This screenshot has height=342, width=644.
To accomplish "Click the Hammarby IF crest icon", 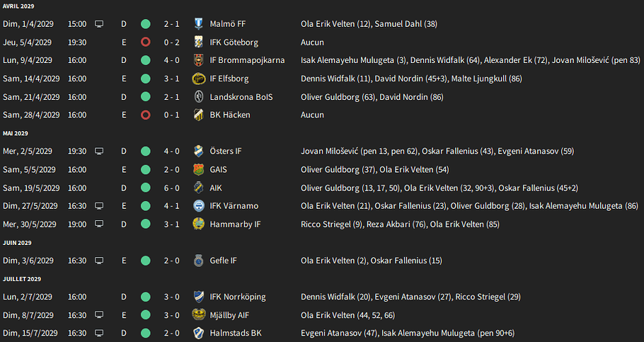I will 198,224.
